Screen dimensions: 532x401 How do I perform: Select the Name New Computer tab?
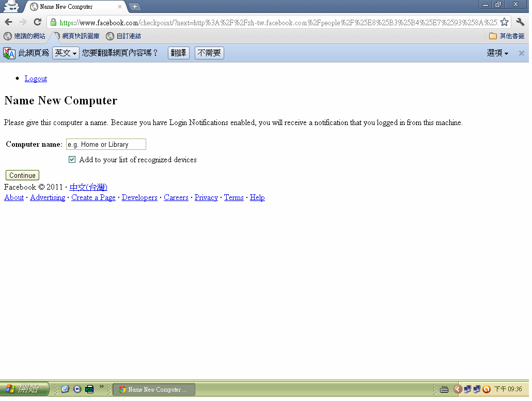pyautogui.click(x=75, y=6)
